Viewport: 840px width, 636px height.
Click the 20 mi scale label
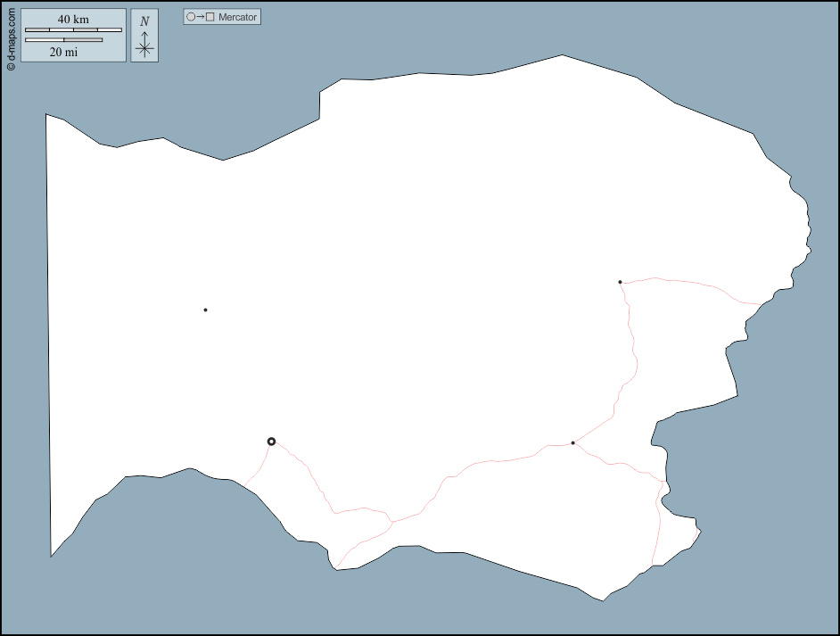[63, 52]
